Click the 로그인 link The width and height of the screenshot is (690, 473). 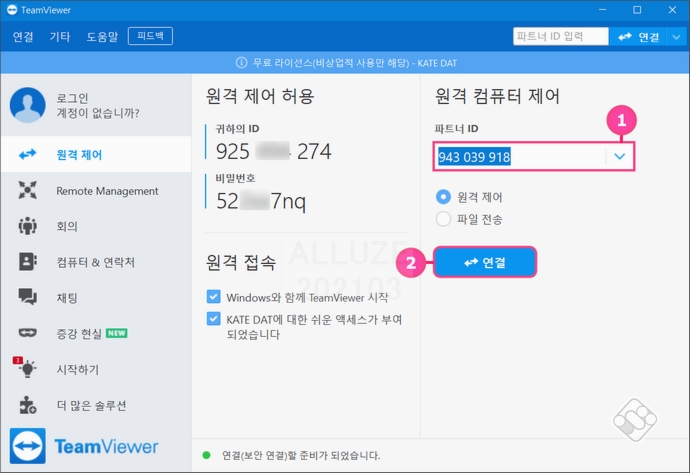(x=72, y=98)
